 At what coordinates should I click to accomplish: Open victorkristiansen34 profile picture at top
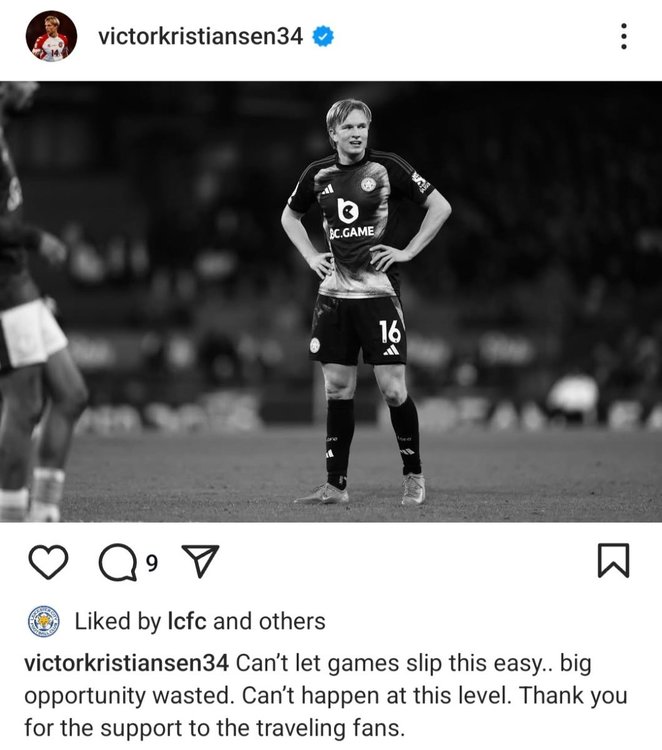coord(51,36)
